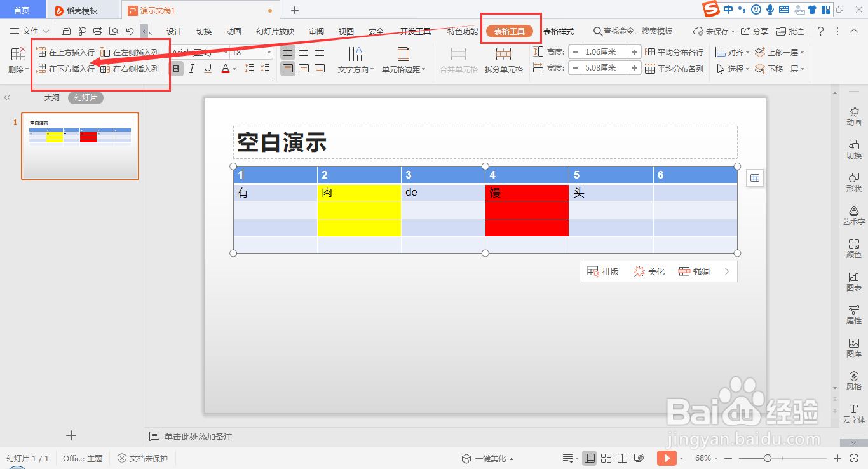
Task: Open the File (文件) menu
Action: click(29, 31)
